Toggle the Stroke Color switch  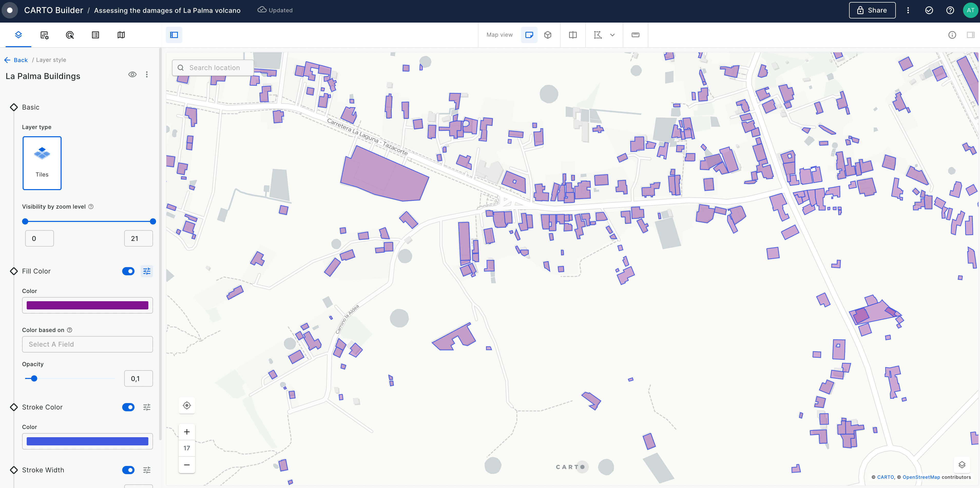click(128, 407)
